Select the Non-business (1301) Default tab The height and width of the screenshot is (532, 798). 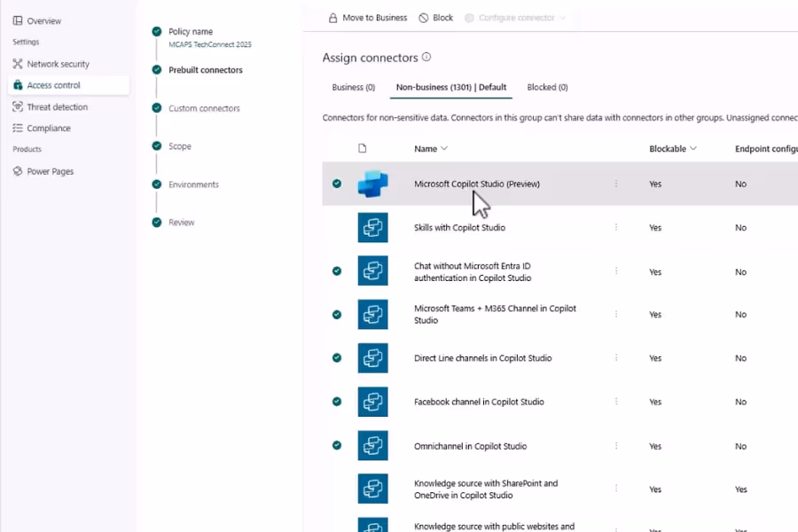(x=451, y=87)
